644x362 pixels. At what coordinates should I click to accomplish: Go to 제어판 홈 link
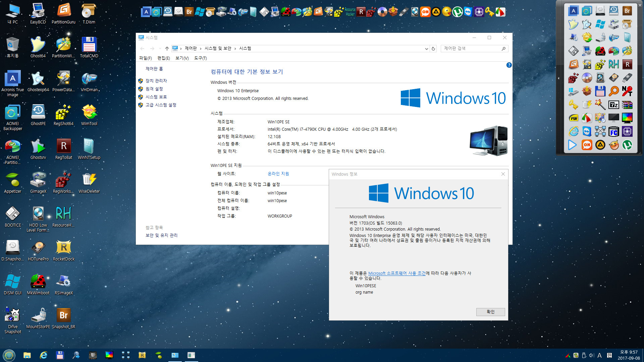tap(154, 69)
